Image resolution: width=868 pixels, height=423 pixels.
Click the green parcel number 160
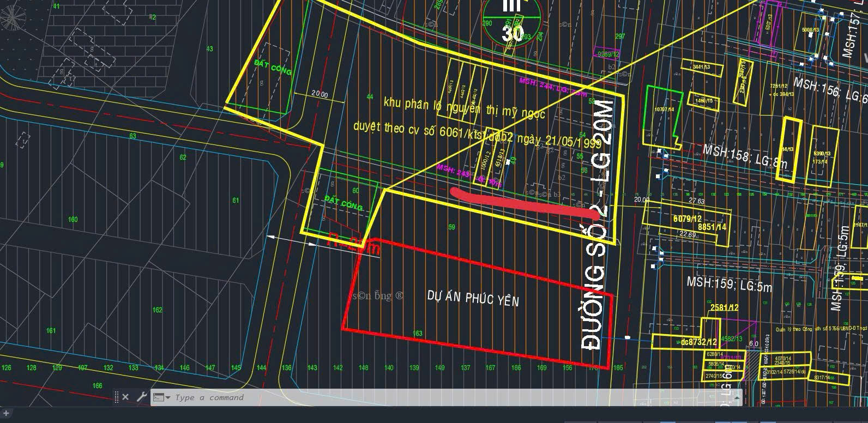click(73, 220)
